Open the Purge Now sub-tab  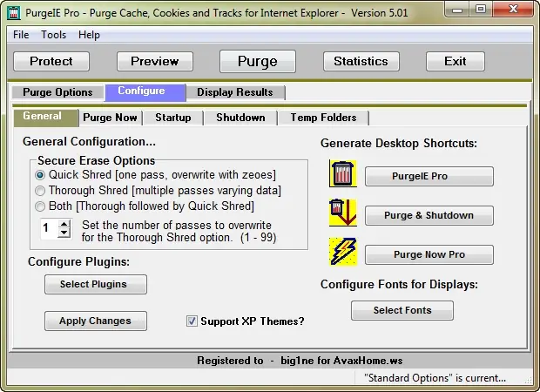(x=111, y=118)
